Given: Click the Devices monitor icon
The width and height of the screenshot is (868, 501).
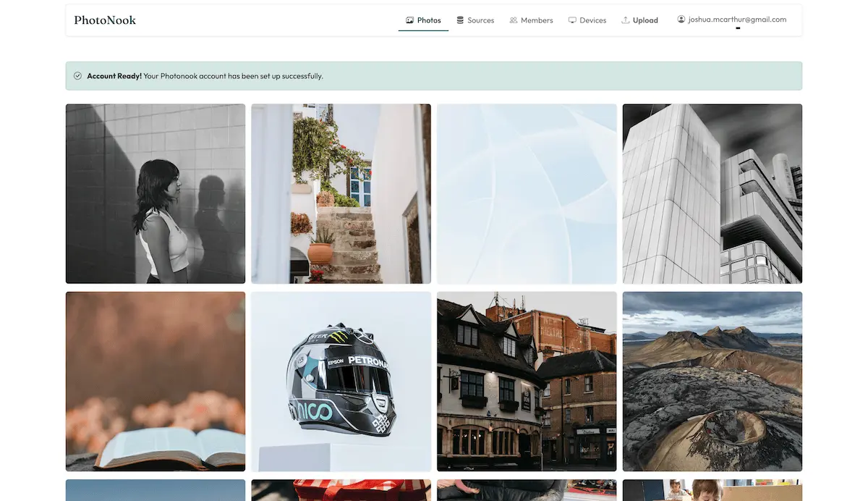Looking at the screenshot, I should [x=572, y=20].
